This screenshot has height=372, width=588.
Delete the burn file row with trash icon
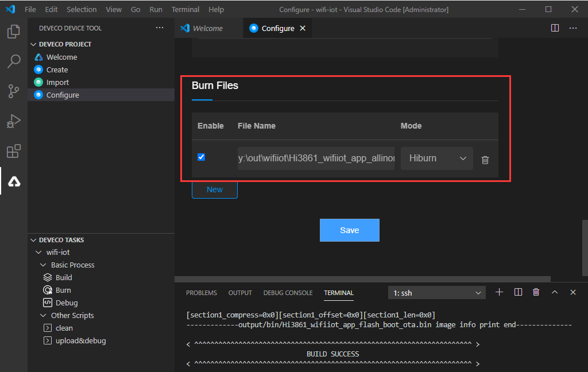[485, 160]
